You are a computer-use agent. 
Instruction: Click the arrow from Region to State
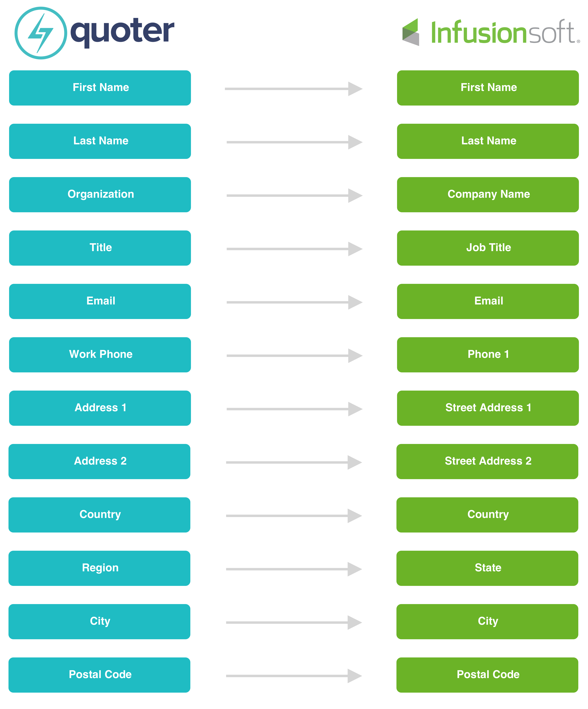[x=294, y=569]
